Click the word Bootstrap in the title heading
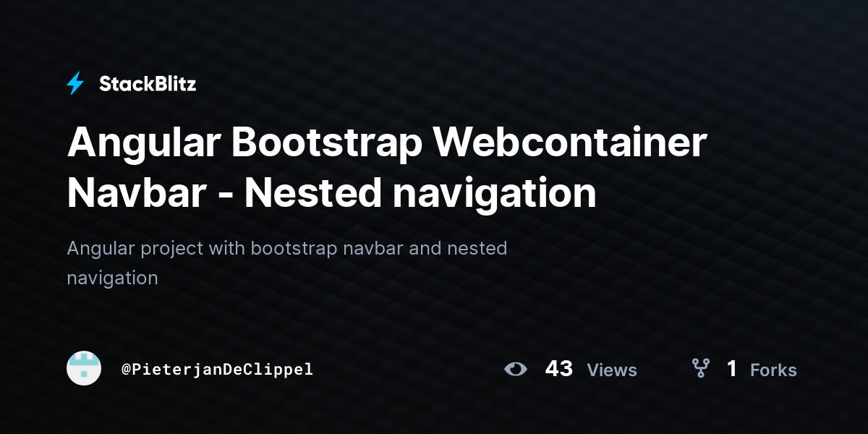The height and width of the screenshot is (434, 868). click(x=326, y=145)
